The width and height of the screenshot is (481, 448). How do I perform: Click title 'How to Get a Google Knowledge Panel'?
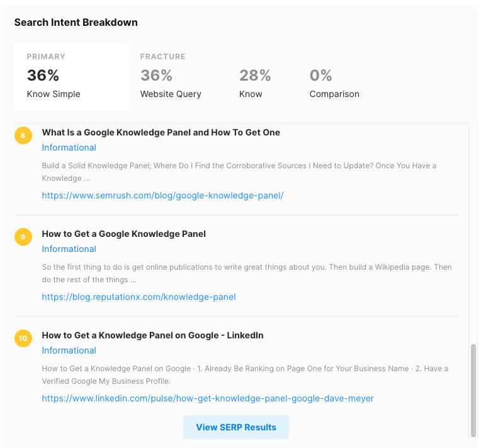pos(123,234)
